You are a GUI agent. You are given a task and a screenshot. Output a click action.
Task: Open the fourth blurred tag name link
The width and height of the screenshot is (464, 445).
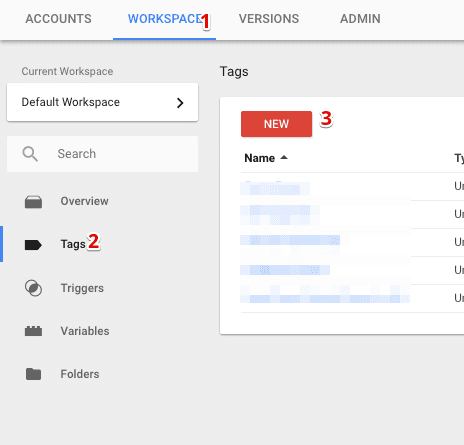pos(285,270)
